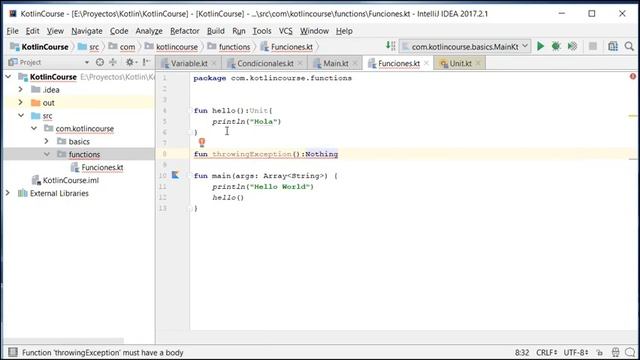The height and width of the screenshot is (360, 640).
Task: Click the Funciones.kt breadcrumb
Action: (287, 47)
